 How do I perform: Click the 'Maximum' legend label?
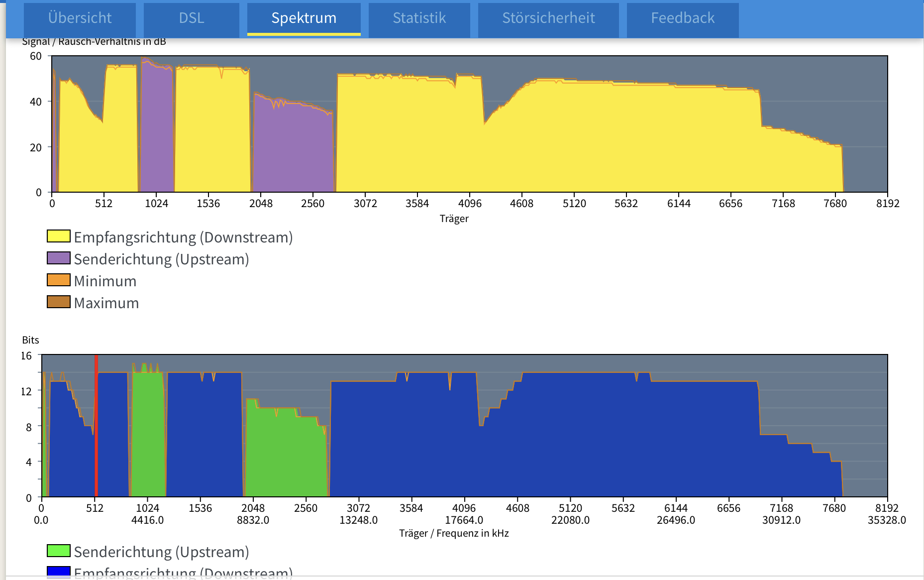[x=106, y=303]
